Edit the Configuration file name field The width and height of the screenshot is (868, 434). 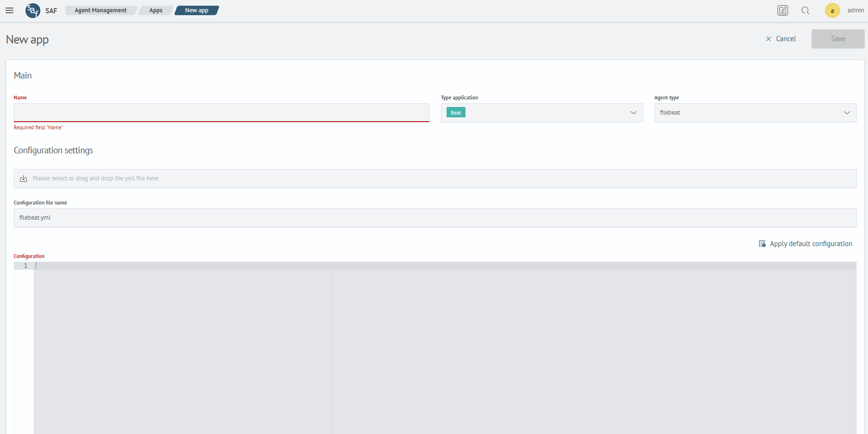(x=435, y=218)
